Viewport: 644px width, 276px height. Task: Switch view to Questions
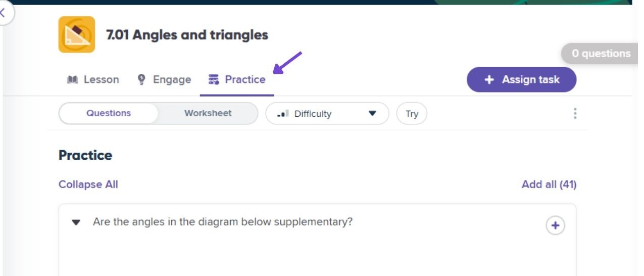109,113
